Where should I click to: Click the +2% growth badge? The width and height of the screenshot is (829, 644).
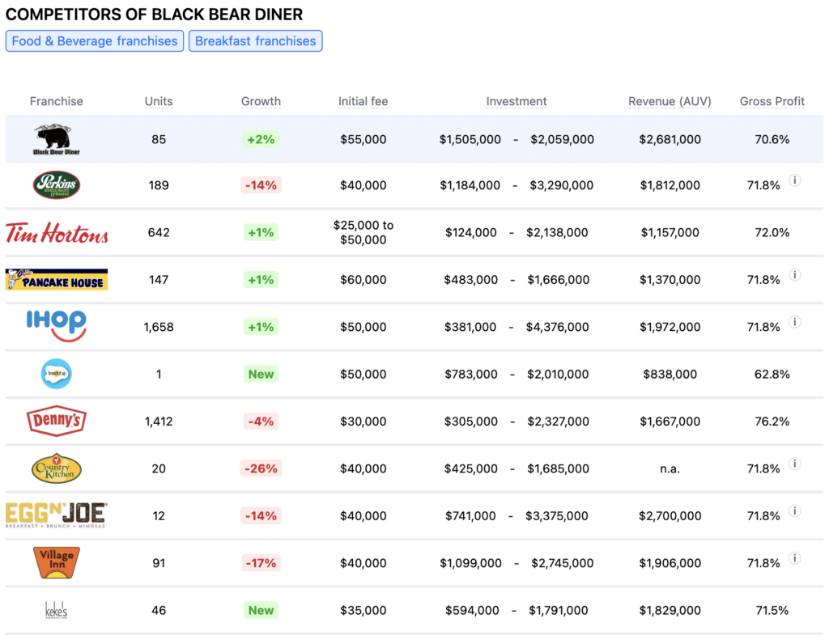(x=261, y=139)
